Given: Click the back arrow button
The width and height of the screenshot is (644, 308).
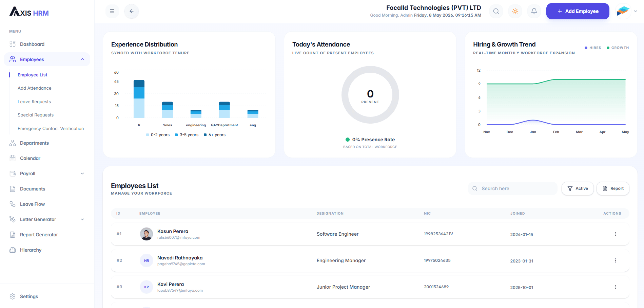Looking at the screenshot, I should (132, 11).
